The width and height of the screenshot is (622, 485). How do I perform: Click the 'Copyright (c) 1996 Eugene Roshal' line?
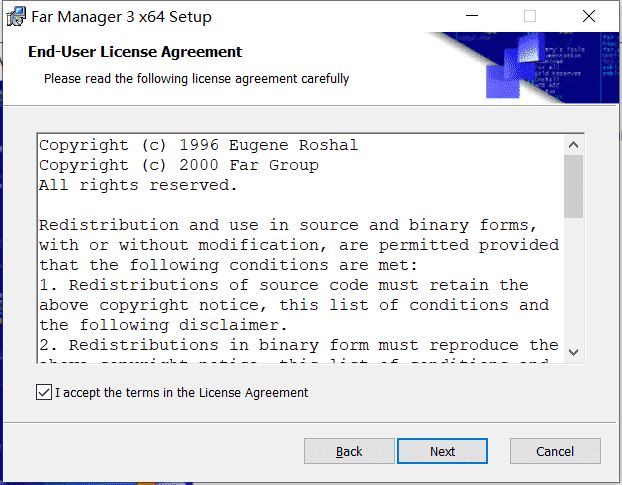tap(198, 145)
